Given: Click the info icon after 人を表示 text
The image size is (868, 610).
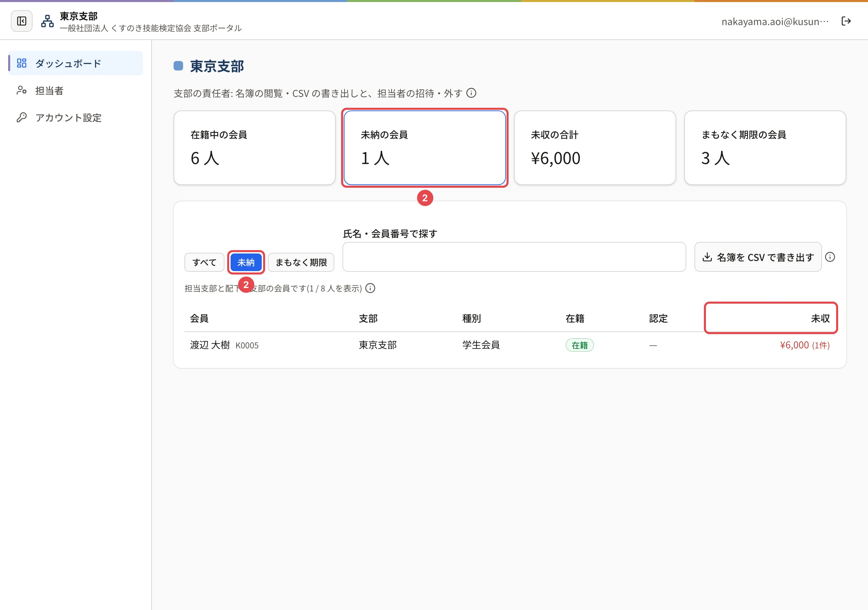Looking at the screenshot, I should (371, 288).
